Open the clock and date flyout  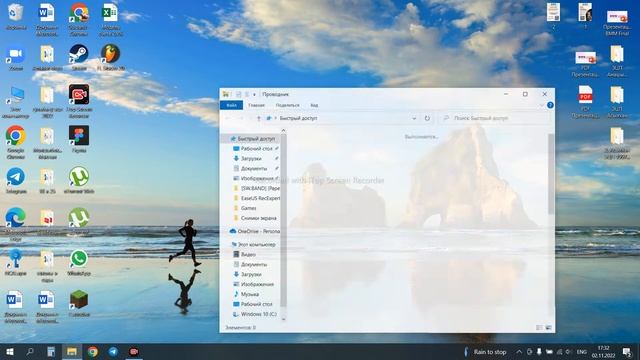tap(603, 351)
